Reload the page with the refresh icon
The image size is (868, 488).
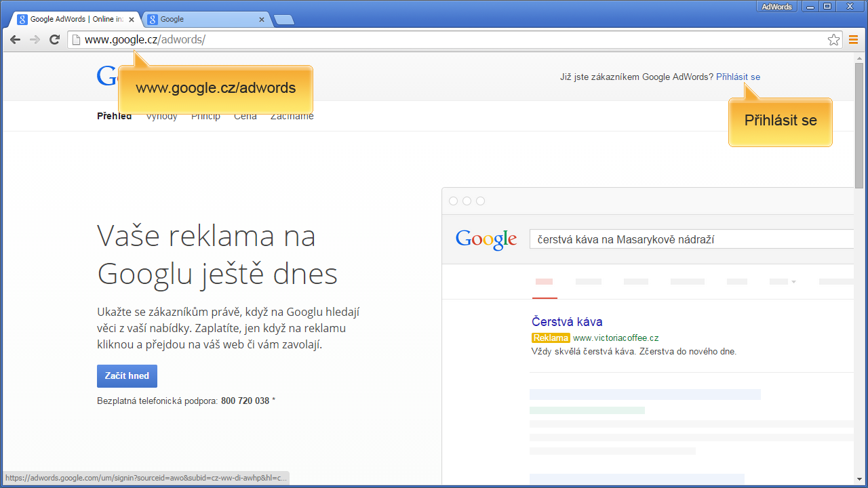click(55, 40)
